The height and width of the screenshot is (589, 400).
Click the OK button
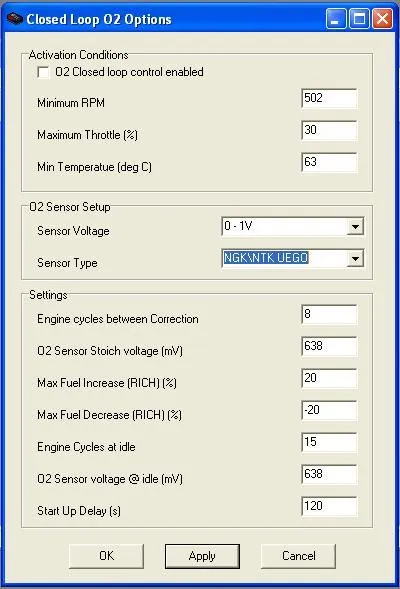[x=106, y=556]
